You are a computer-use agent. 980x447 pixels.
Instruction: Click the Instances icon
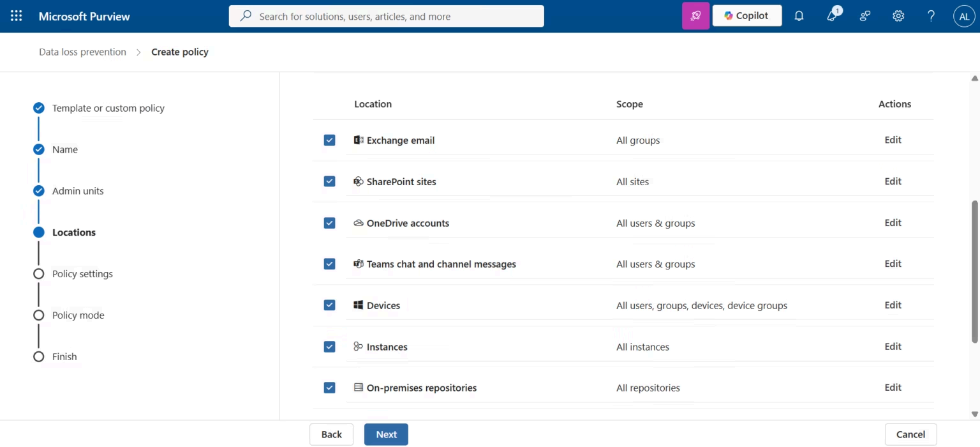[359, 347]
